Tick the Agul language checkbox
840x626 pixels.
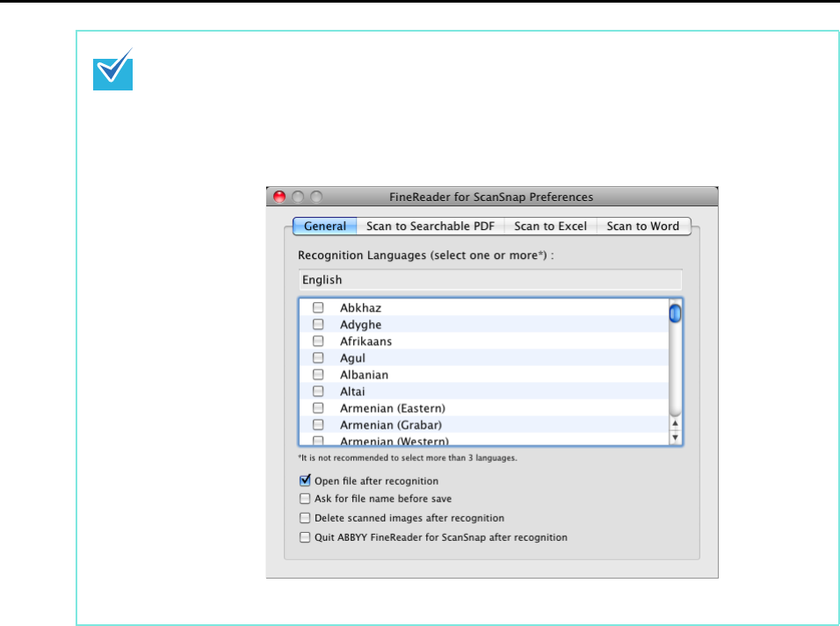(318, 357)
